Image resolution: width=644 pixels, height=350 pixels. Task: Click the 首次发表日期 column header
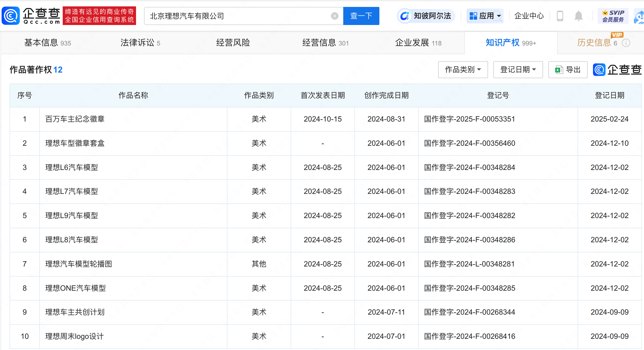(x=323, y=95)
